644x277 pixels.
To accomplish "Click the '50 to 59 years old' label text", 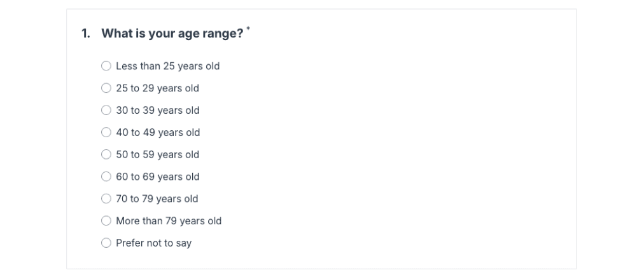I will [x=157, y=154].
